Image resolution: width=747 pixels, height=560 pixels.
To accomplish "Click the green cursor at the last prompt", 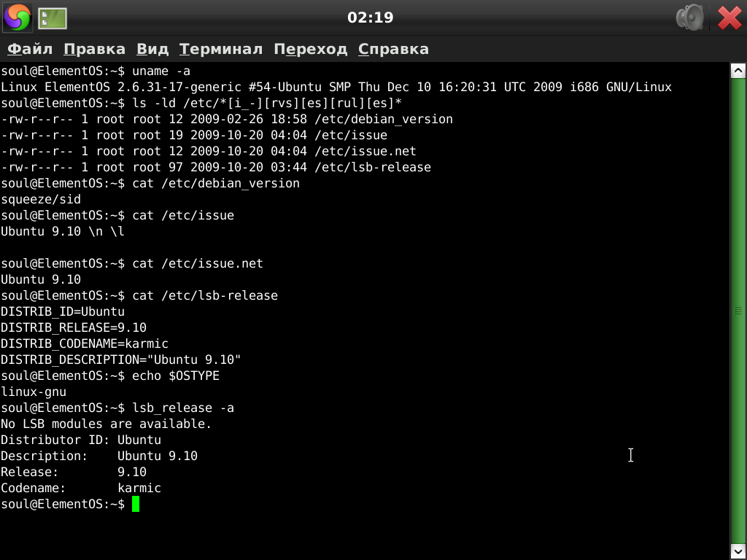I will (136, 504).
